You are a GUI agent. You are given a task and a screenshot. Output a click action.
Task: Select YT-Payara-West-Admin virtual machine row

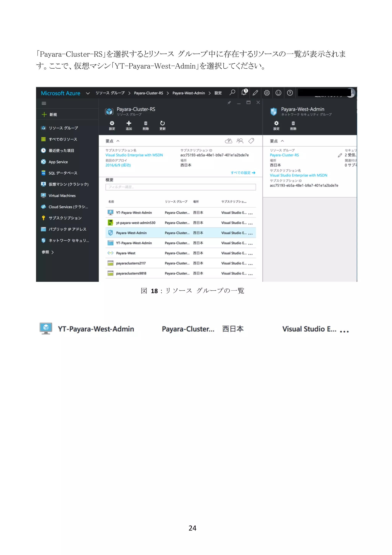(x=134, y=213)
